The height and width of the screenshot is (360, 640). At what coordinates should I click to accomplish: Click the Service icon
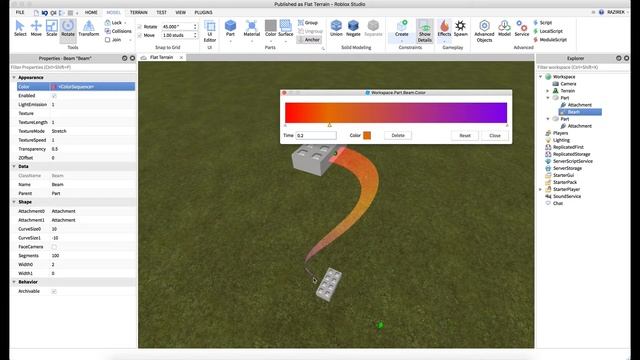522,29
